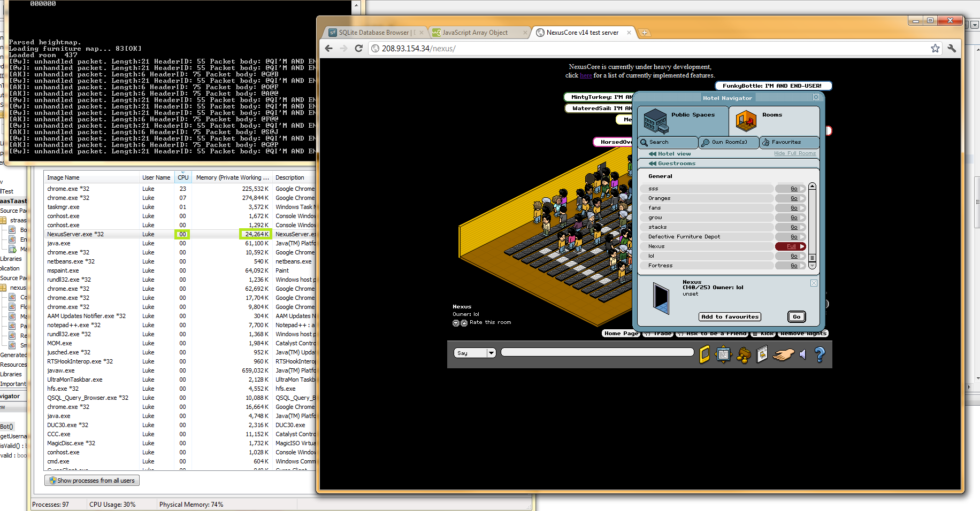This screenshot has width=980, height=511.
Task: Bookmark page with star icon
Action: tap(935, 48)
